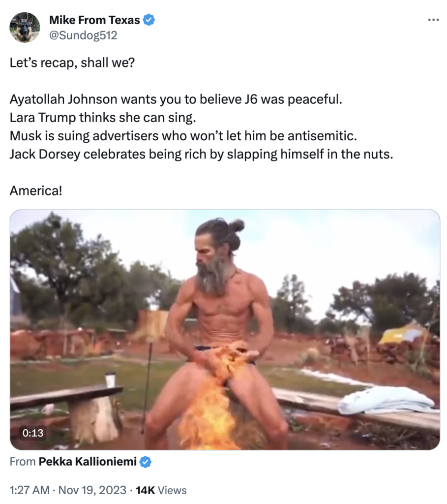This screenshot has height=504, width=447.
Task: Click verified badge beside Mike From Texas
Action: [x=149, y=20]
